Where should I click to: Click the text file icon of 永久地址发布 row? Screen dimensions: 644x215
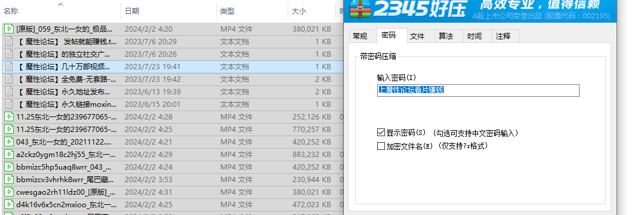click(8, 91)
